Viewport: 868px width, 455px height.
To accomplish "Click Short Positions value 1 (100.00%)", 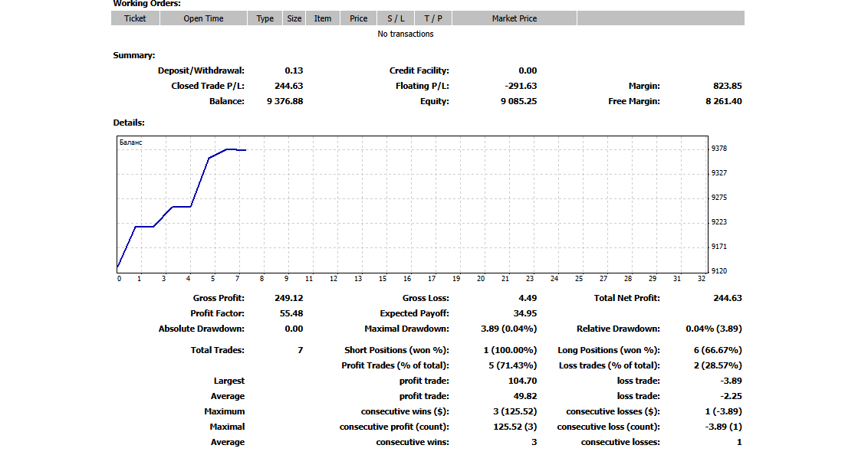I will [x=510, y=351].
